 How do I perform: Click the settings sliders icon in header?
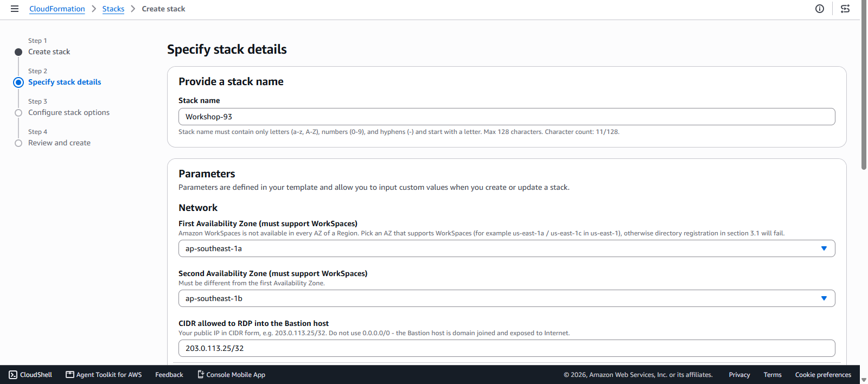[x=845, y=9]
